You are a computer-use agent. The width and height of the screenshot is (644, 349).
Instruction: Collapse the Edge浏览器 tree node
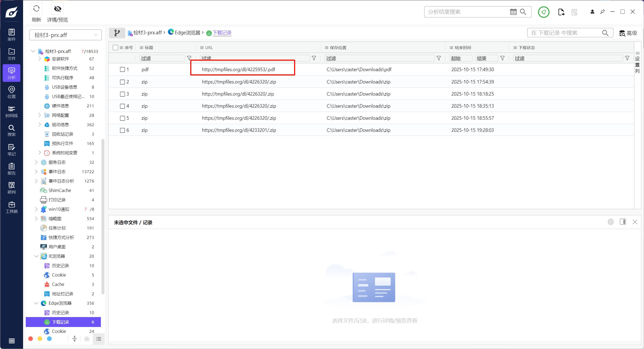tap(36, 303)
